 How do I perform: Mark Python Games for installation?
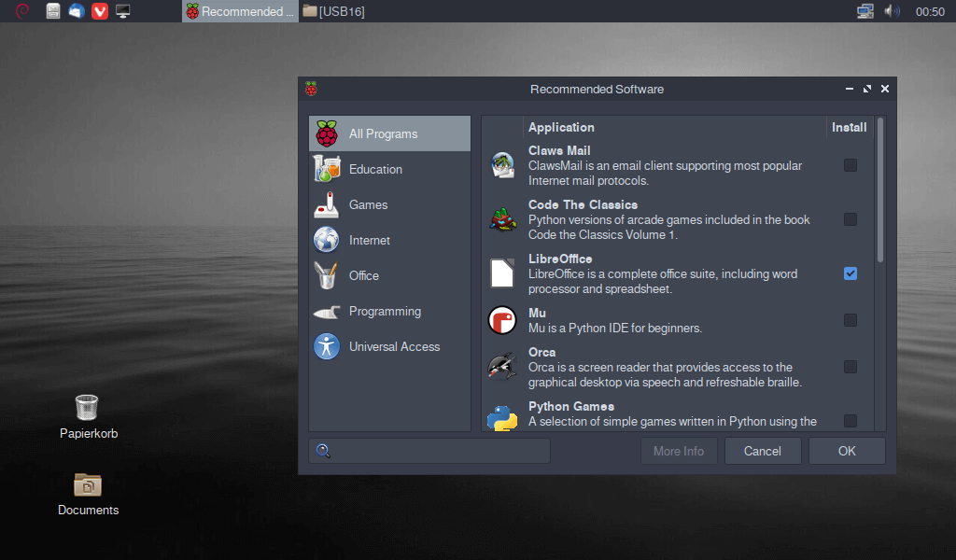850,421
